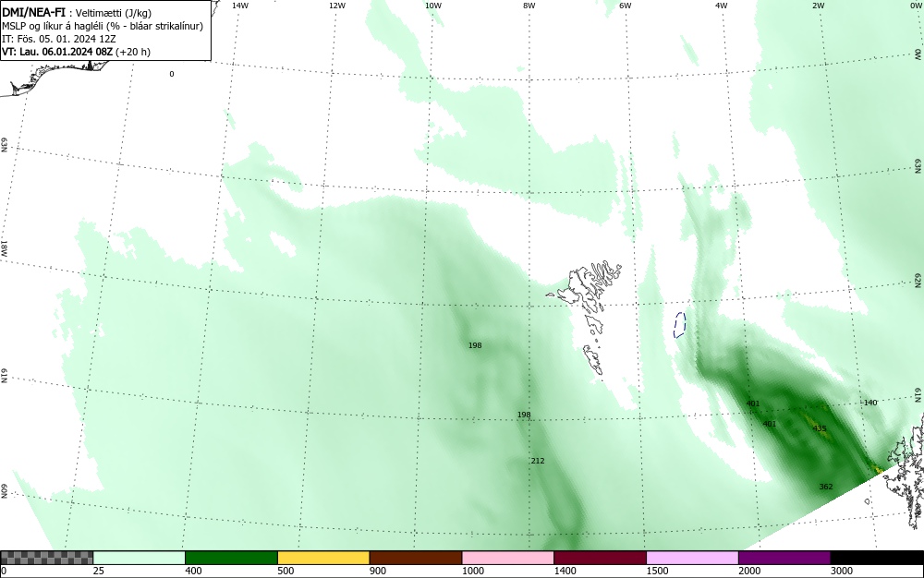
Task: Click the 2W longitude label
Action: click(x=818, y=6)
